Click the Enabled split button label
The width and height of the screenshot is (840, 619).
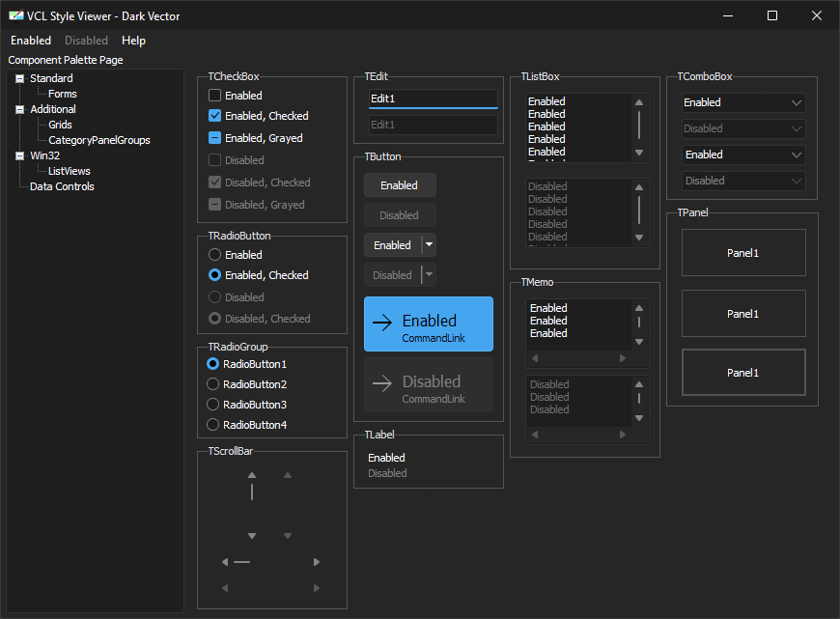(x=393, y=245)
